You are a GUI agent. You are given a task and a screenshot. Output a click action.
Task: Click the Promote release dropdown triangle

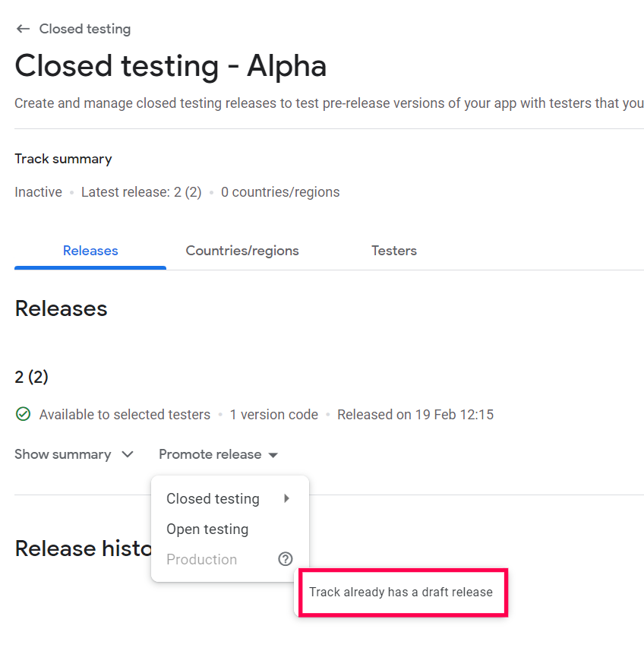pyautogui.click(x=273, y=455)
